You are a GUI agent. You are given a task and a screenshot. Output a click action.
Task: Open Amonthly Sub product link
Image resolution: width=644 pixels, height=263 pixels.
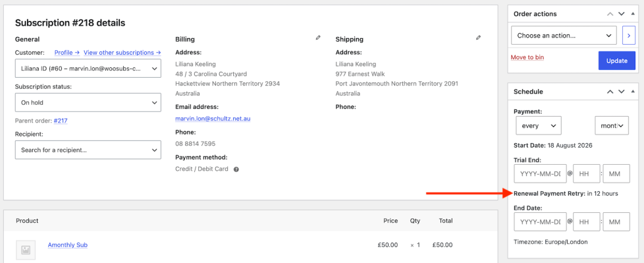point(68,245)
